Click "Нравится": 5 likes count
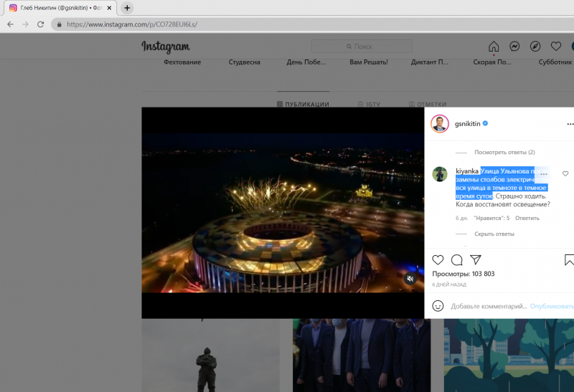 click(x=491, y=218)
